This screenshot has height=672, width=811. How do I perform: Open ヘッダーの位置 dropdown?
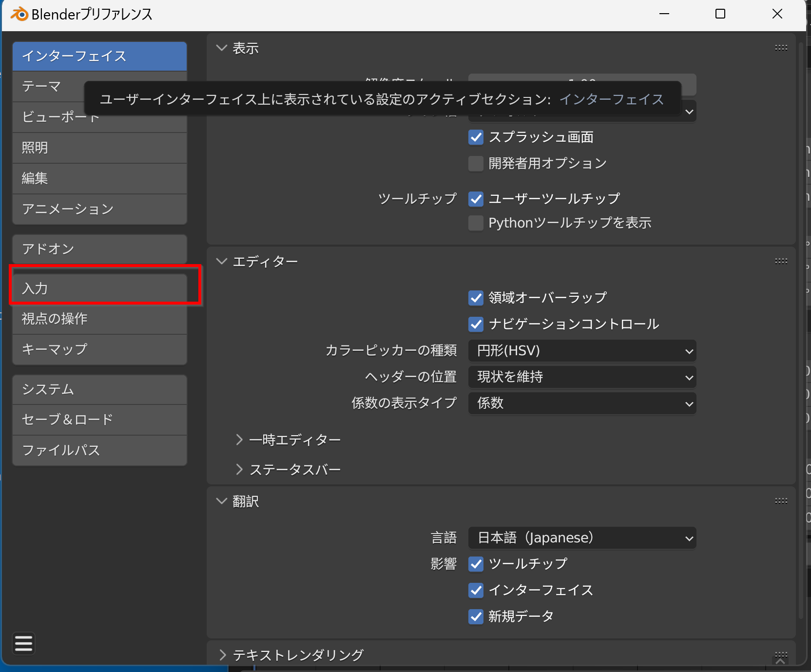582,377
